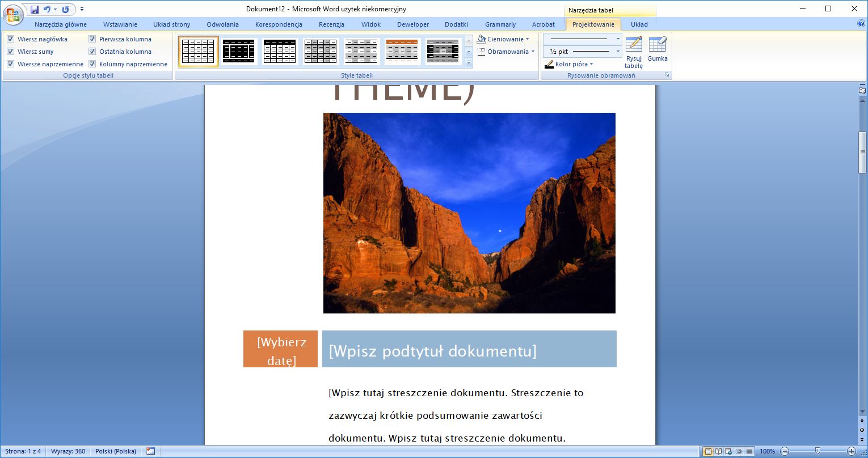Screen dimensions: 868x458
Task: Expand the Cieniowanie color dropdown arrow
Action: click(x=528, y=39)
